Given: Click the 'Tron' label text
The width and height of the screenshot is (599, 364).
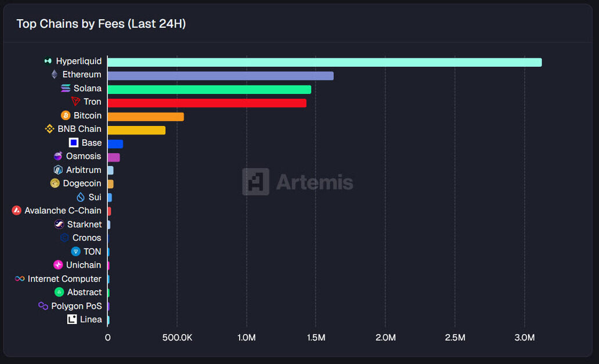Looking at the screenshot, I should [x=92, y=102].
